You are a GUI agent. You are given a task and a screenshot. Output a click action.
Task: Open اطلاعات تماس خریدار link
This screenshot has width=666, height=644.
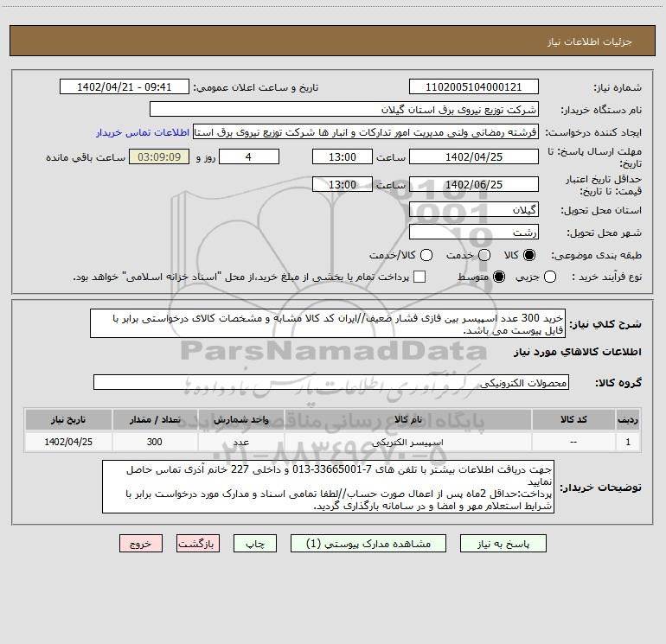click(x=143, y=132)
